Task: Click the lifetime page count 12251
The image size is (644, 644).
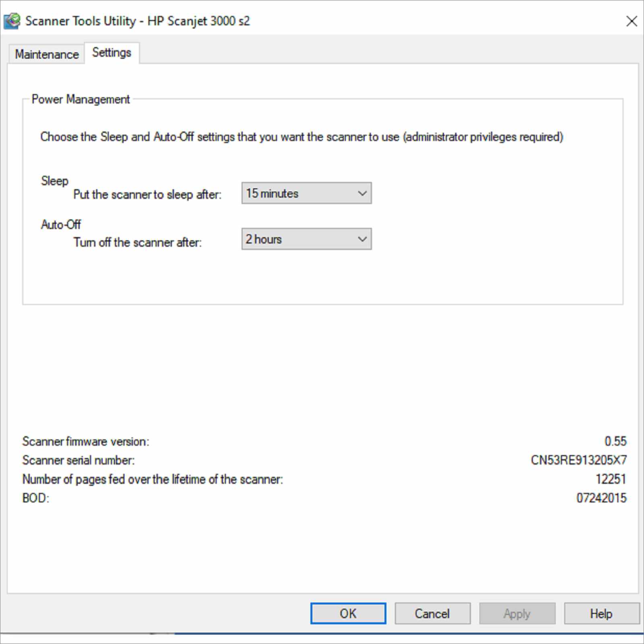Action: (x=611, y=479)
